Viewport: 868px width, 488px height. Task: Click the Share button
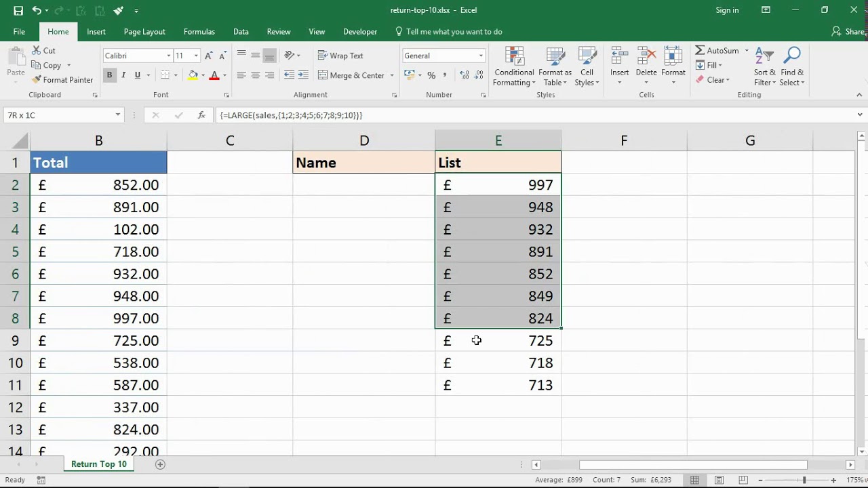[x=848, y=32]
